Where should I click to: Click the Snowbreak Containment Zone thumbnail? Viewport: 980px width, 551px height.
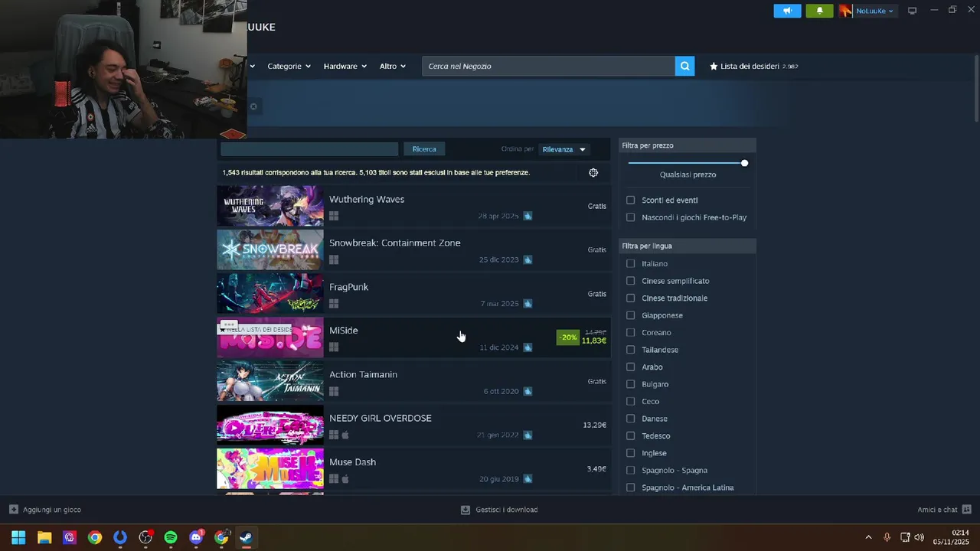coord(270,249)
